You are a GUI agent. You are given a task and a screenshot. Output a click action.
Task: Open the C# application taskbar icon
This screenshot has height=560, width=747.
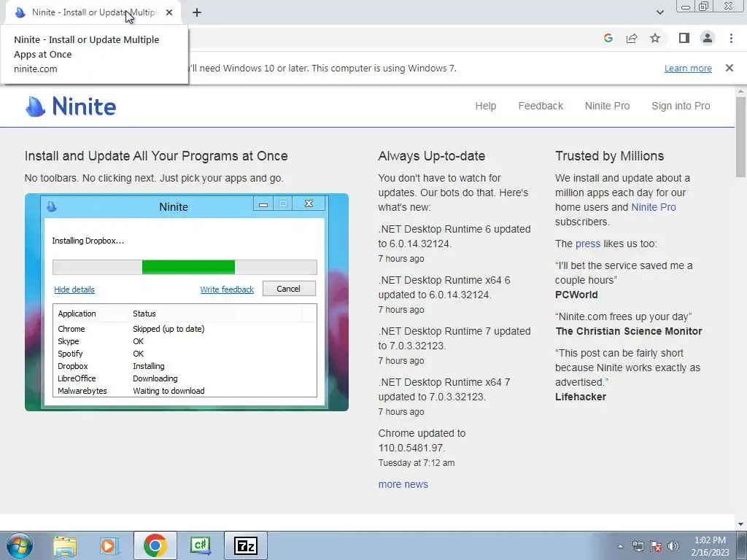click(x=201, y=545)
